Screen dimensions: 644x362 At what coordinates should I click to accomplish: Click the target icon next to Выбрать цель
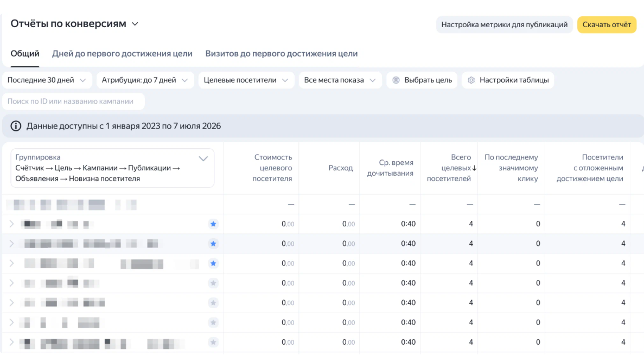[x=396, y=80]
